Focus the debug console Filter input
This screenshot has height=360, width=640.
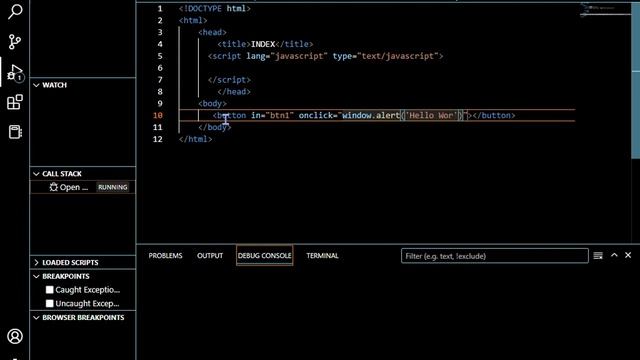495,256
